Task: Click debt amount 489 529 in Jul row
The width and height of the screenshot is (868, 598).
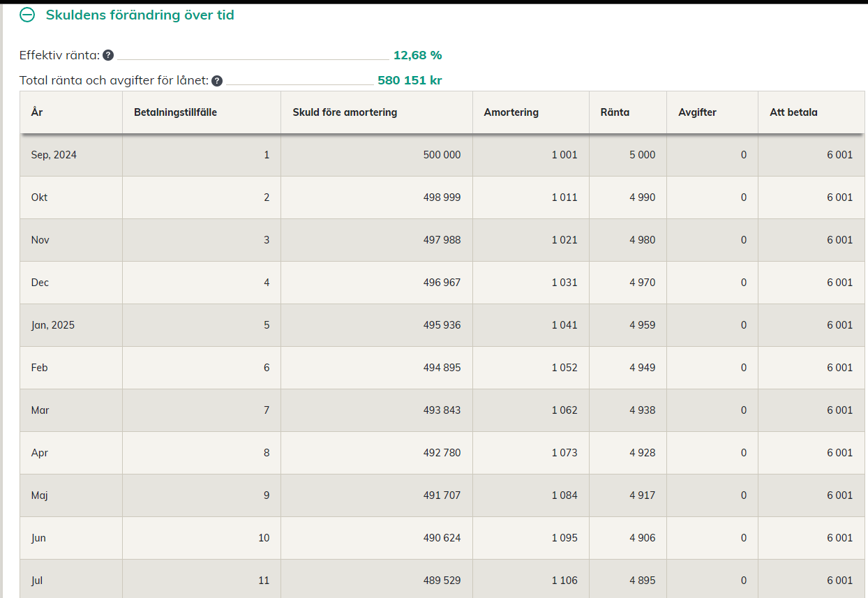Action: [x=442, y=581]
